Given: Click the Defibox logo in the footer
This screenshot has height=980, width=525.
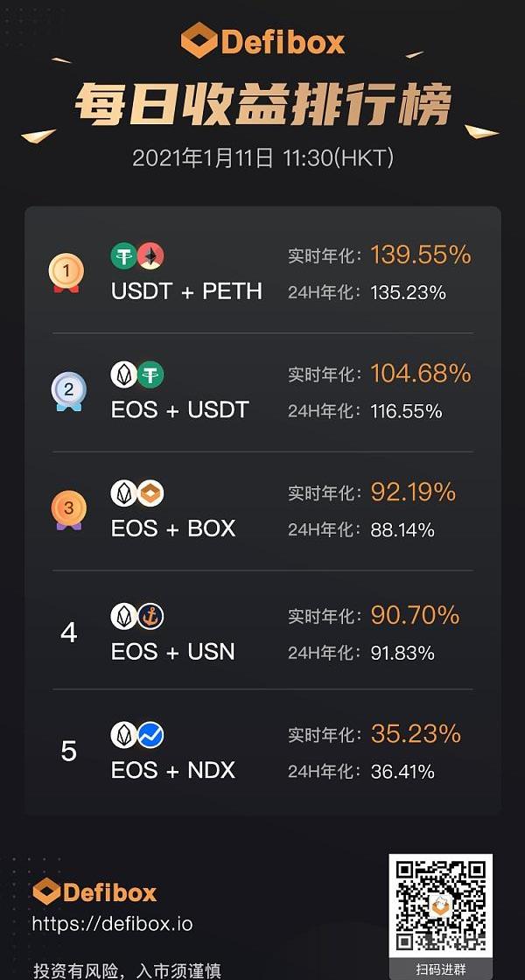Looking at the screenshot, I should click(x=94, y=892).
